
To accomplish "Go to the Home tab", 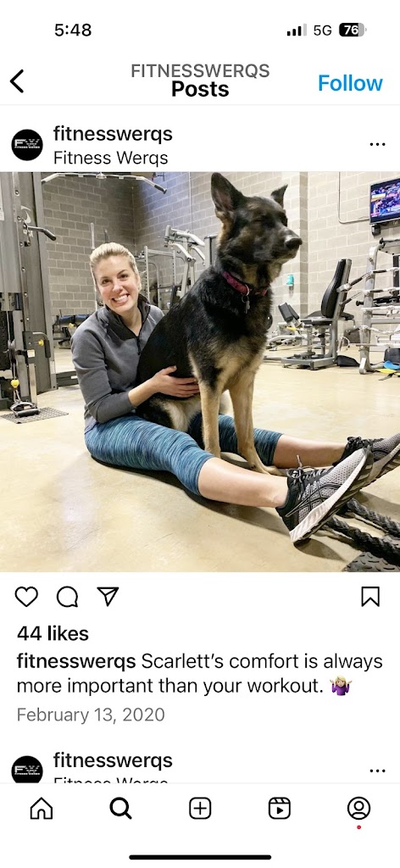I will [x=42, y=809].
